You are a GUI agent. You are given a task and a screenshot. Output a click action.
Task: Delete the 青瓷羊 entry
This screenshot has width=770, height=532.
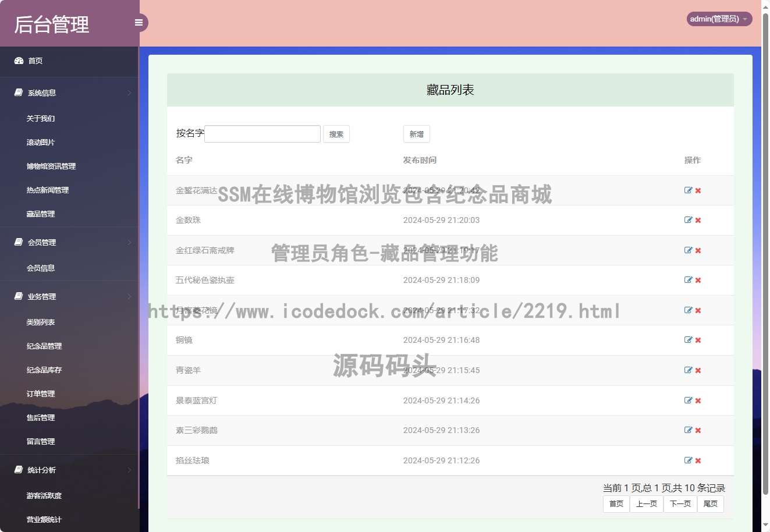point(698,370)
